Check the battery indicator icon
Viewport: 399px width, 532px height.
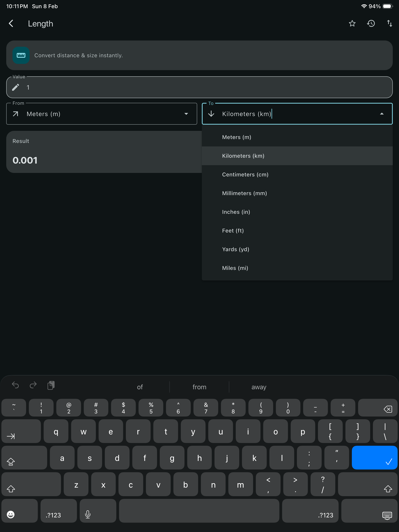tap(388, 6)
